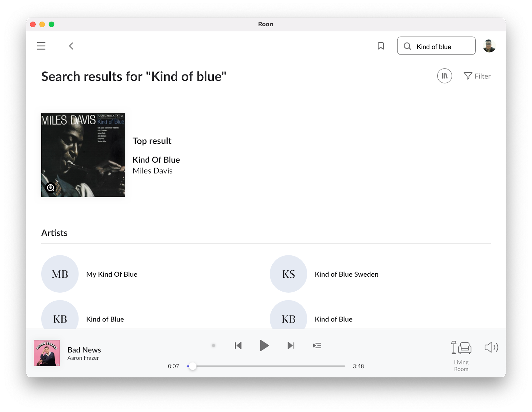This screenshot has height=412, width=532.
Task: Click the KS artist avatar
Action: [288, 274]
